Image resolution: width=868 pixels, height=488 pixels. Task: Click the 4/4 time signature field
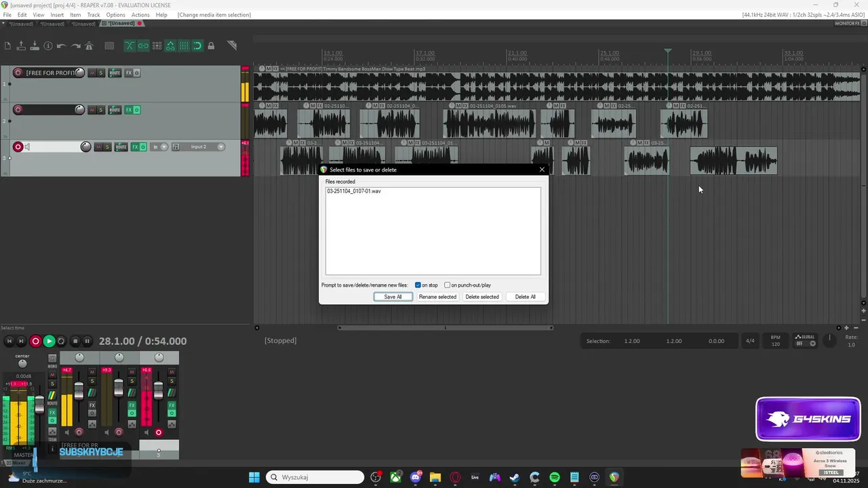(x=750, y=341)
